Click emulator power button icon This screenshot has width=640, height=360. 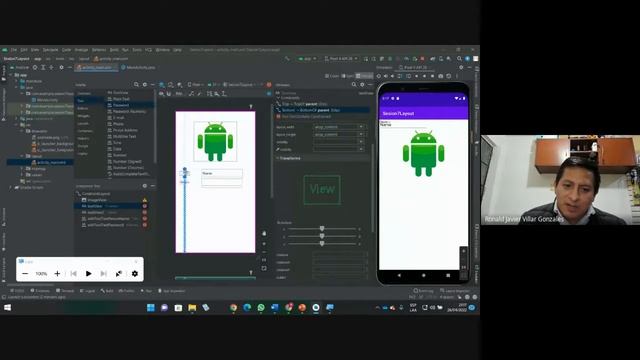(378, 76)
